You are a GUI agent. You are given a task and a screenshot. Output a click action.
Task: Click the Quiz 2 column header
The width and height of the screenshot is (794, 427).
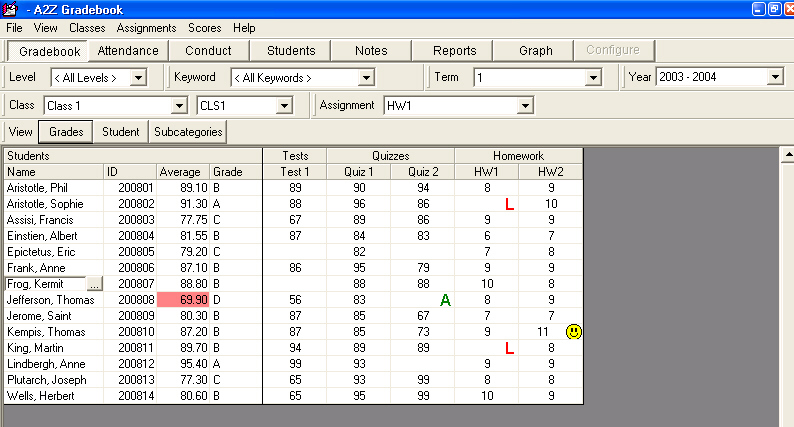pos(423,172)
